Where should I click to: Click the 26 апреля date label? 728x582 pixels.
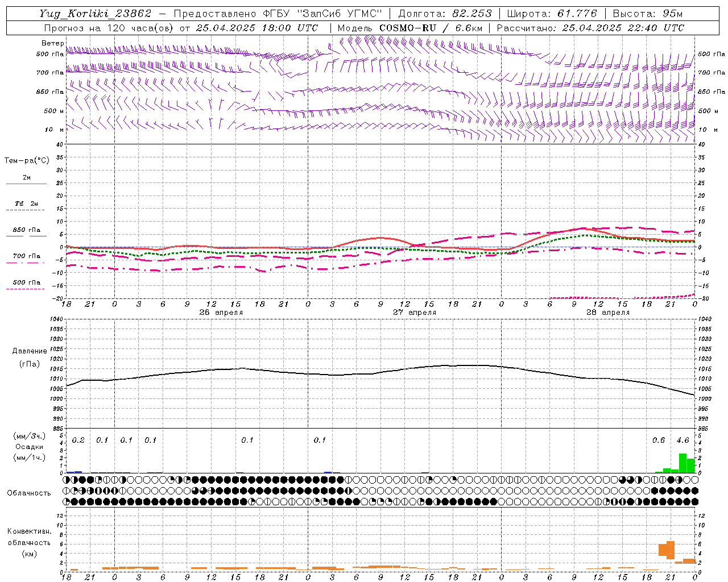[x=221, y=313]
